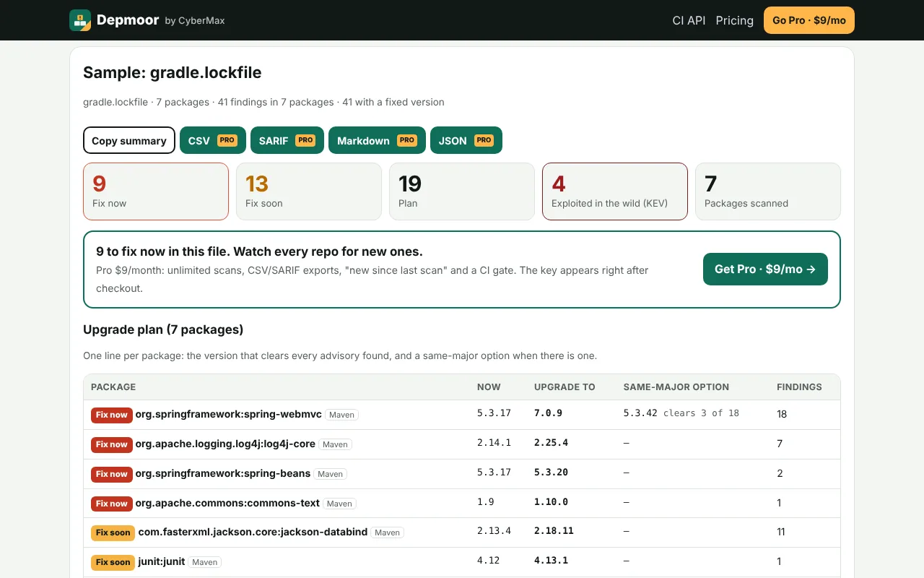The width and height of the screenshot is (924, 578).
Task: Copy the scan summary
Action: coord(129,140)
